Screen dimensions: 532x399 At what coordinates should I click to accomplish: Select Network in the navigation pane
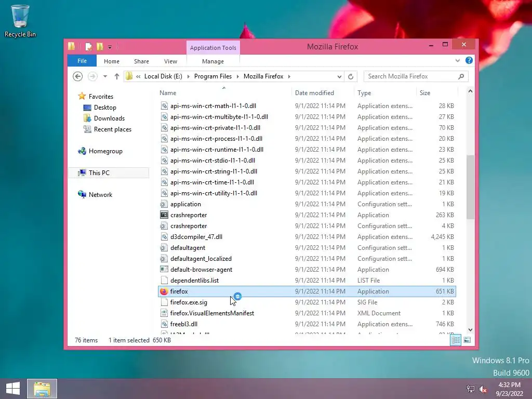click(x=100, y=194)
